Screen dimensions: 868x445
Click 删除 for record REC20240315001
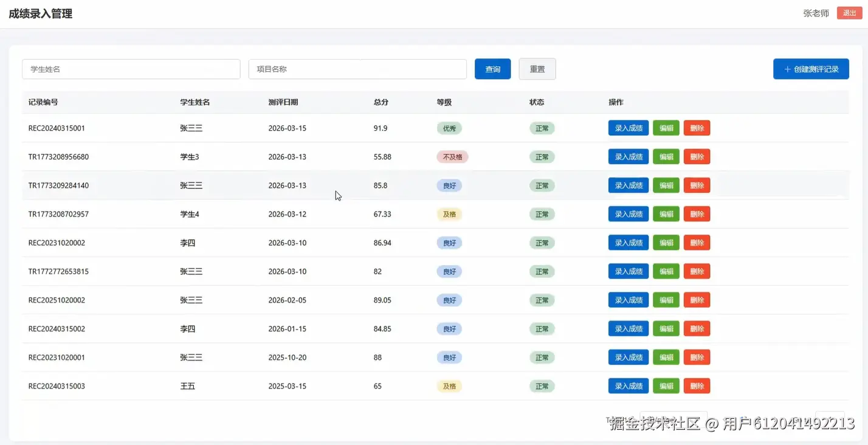(x=697, y=128)
